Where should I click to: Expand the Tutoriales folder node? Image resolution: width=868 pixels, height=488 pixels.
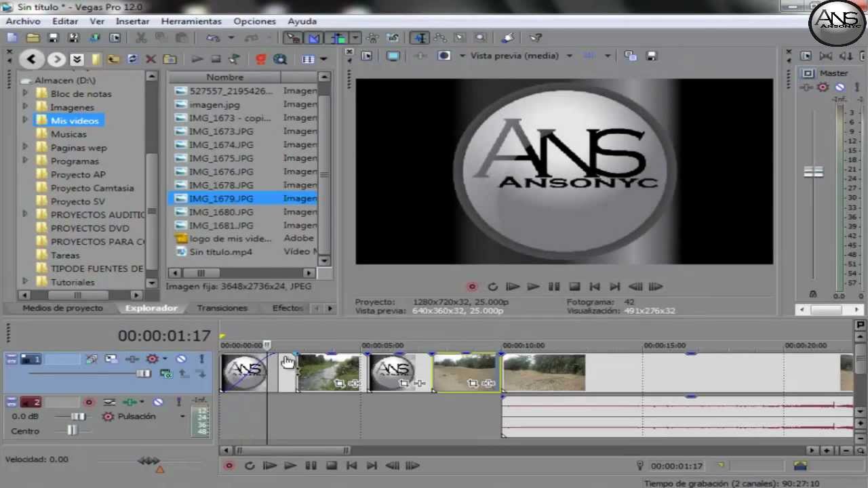[26, 282]
